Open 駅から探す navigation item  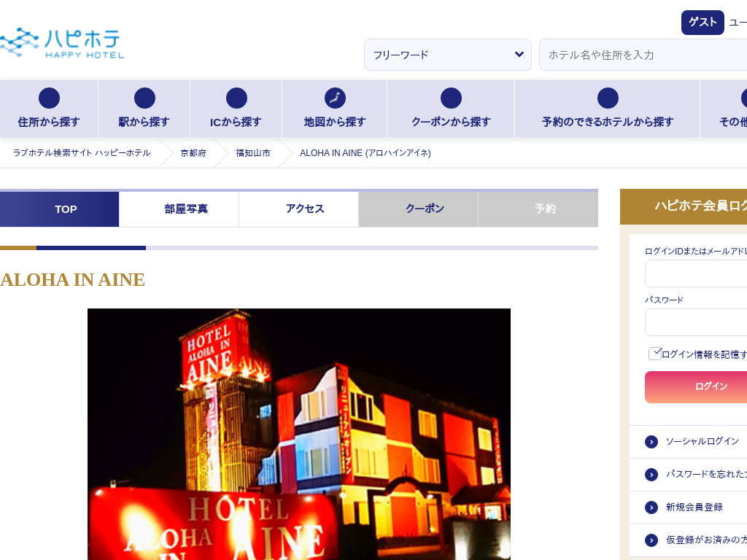point(144,109)
